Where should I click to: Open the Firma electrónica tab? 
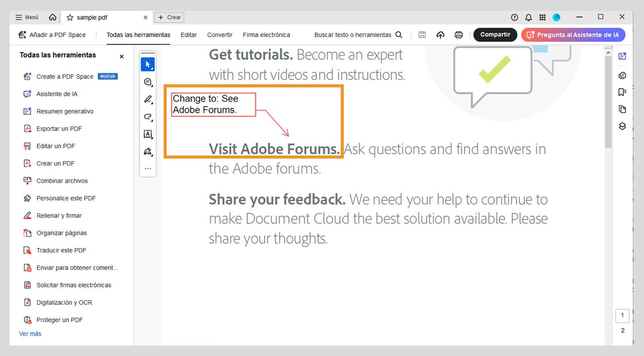[266, 35]
